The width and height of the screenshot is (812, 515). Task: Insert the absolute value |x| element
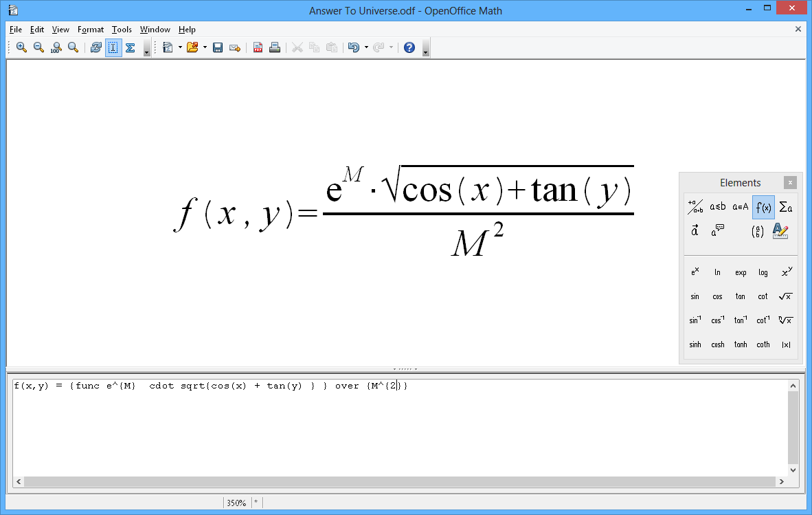(785, 344)
